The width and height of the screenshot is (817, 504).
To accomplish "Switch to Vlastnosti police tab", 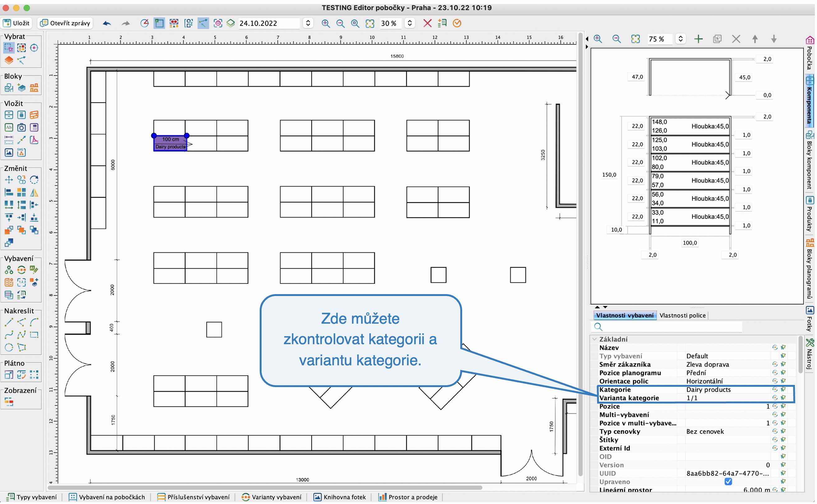I will pos(683,315).
